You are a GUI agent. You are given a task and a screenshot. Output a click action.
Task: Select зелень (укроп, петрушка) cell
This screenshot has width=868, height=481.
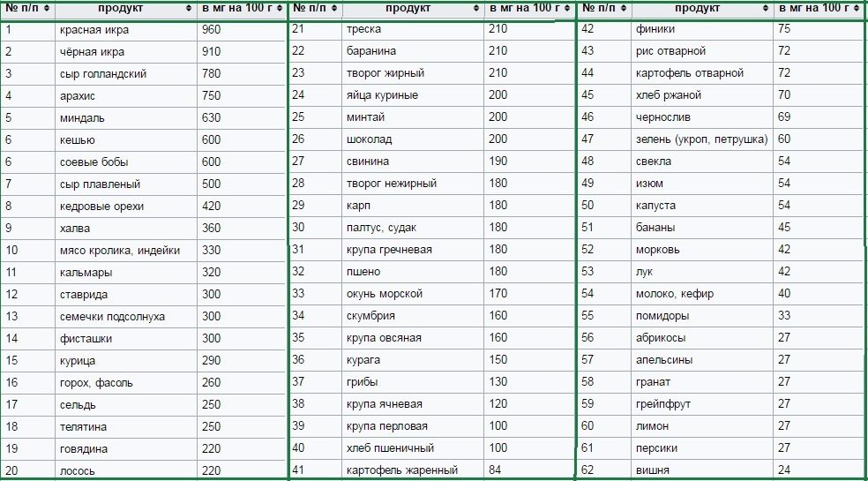click(x=702, y=139)
